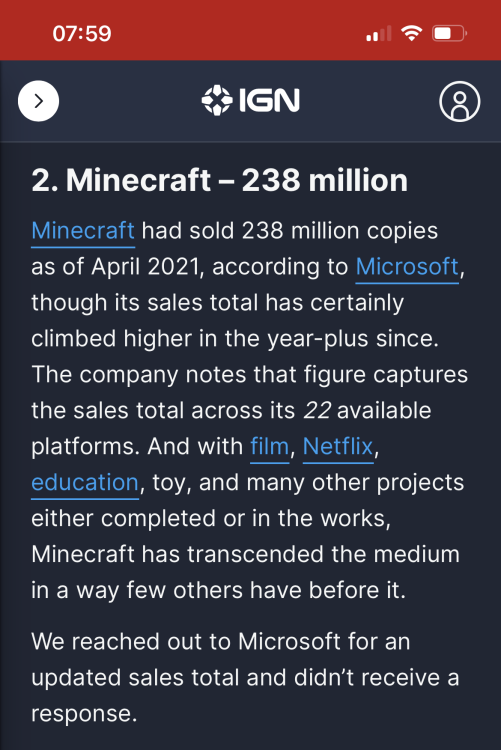Tap the Wi-Fi status icon
This screenshot has height=750, width=501.
tap(412, 33)
